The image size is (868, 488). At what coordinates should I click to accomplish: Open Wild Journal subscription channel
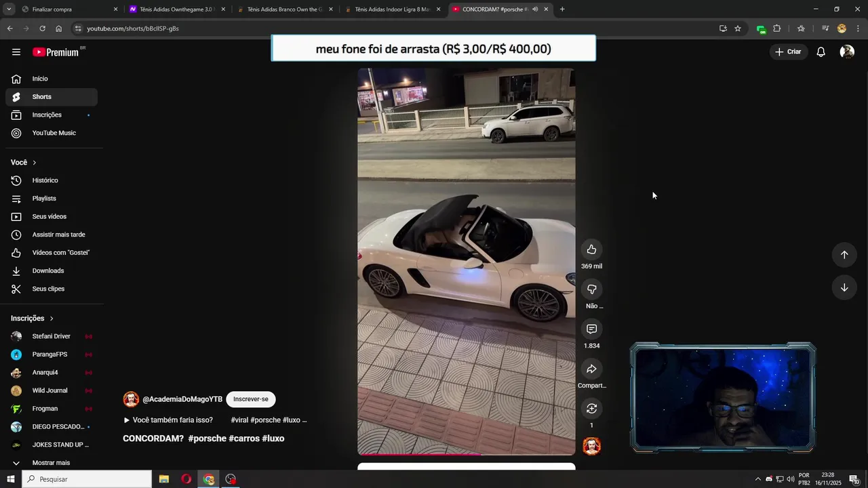(x=52, y=390)
